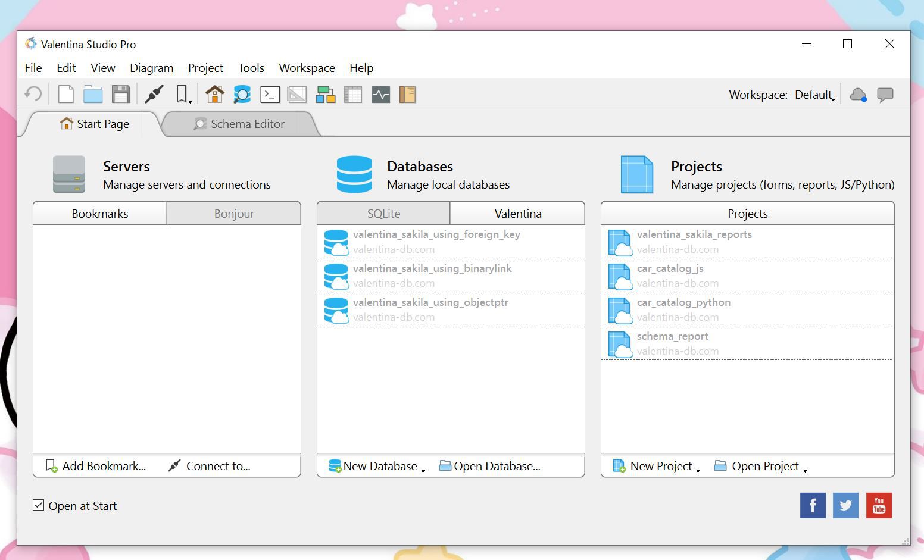Select the Start Page tab
924x560 pixels.
pyautogui.click(x=95, y=124)
